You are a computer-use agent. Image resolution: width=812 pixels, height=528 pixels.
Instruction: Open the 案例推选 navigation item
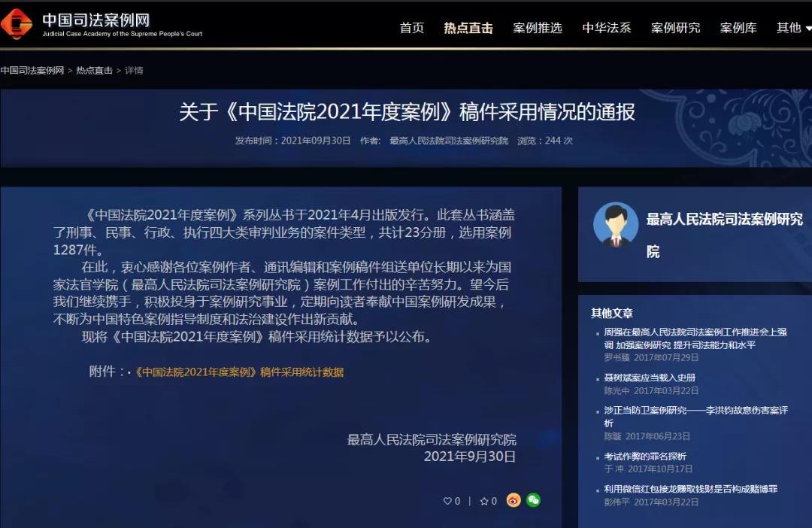(x=538, y=28)
